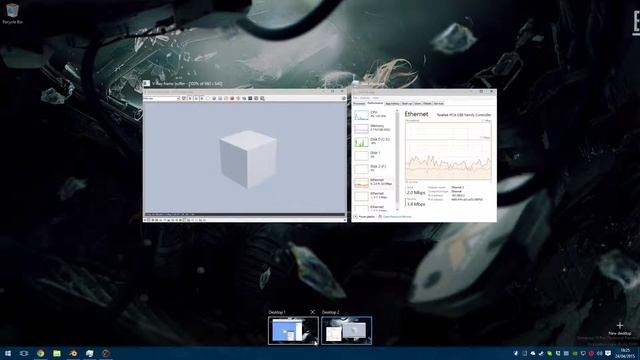The image size is (640, 360).
Task: Switch to Start-up tab
Action: [407, 104]
